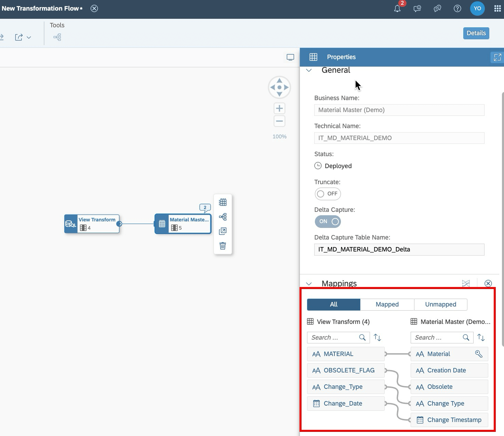The height and width of the screenshot is (436, 504).
Task: Open the Help menu question mark
Action: (457, 9)
